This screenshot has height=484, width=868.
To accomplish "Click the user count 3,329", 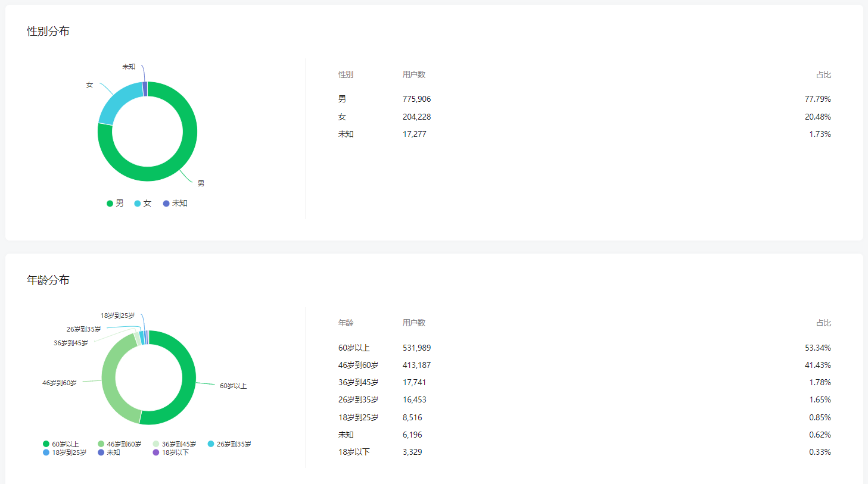I will (x=412, y=452).
